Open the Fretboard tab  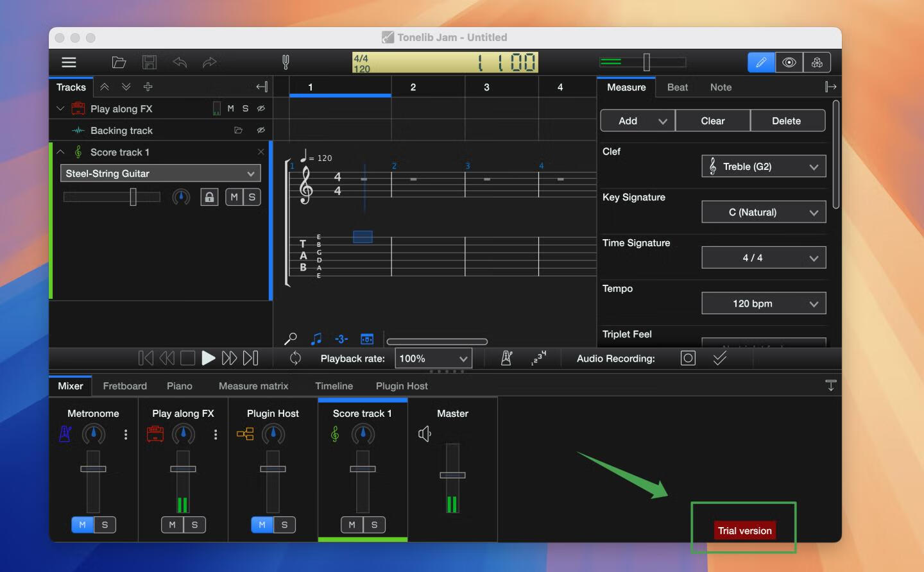[125, 385]
